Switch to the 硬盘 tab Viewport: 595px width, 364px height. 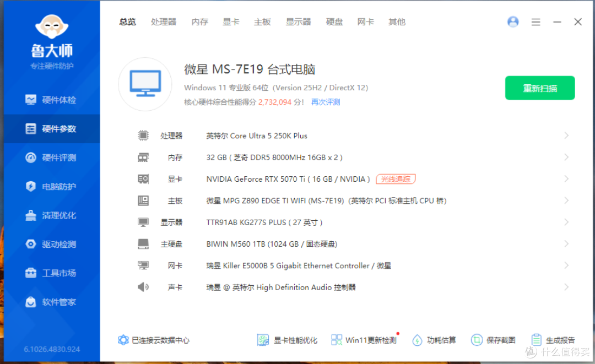334,22
